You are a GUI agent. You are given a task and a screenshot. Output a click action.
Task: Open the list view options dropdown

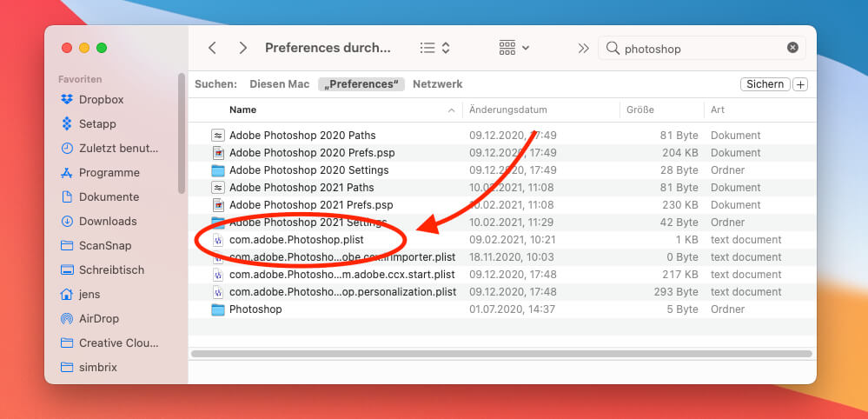[x=434, y=48]
